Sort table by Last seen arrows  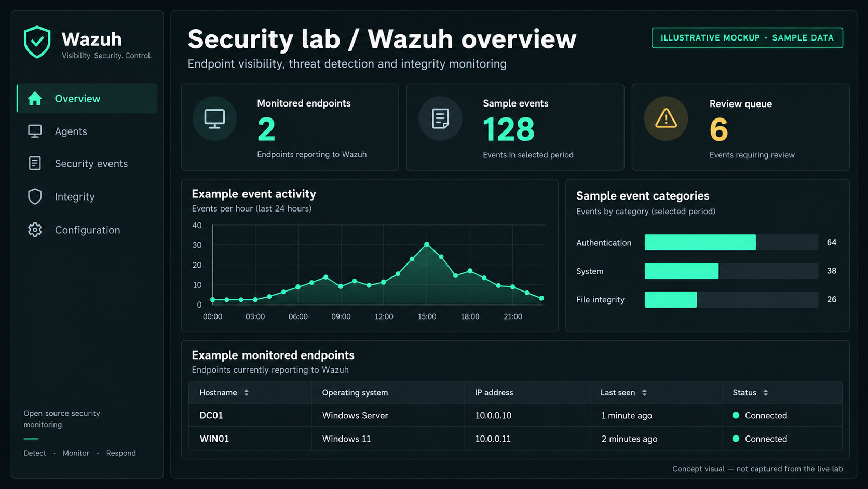click(x=644, y=393)
